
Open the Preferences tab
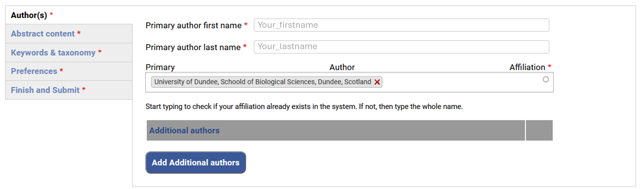point(34,71)
